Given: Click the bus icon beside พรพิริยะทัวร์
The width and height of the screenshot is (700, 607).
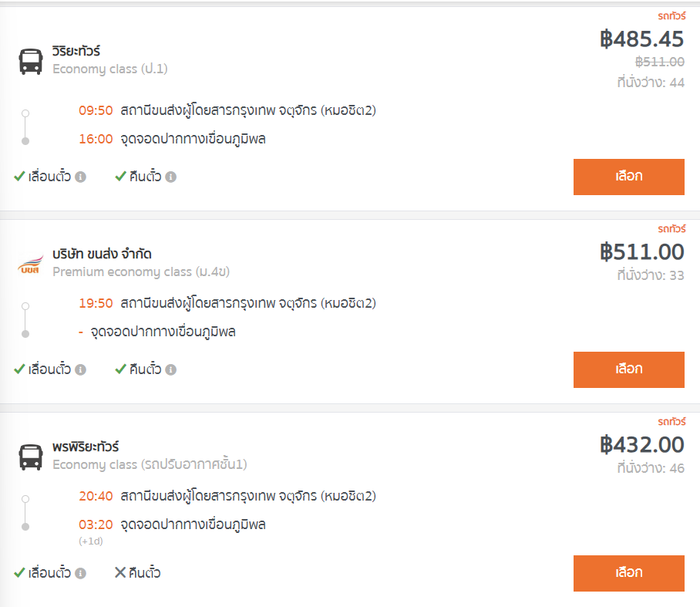Looking at the screenshot, I should pos(30,457).
